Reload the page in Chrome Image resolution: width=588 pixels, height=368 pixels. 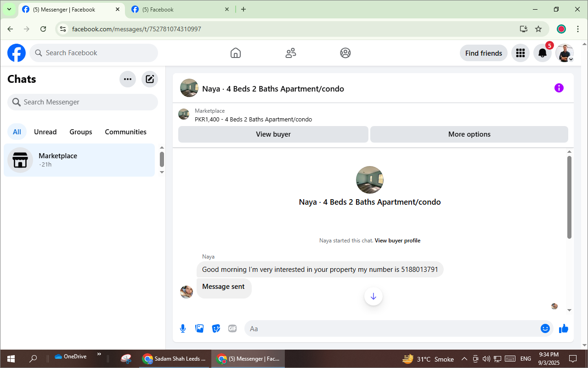pyautogui.click(x=43, y=29)
